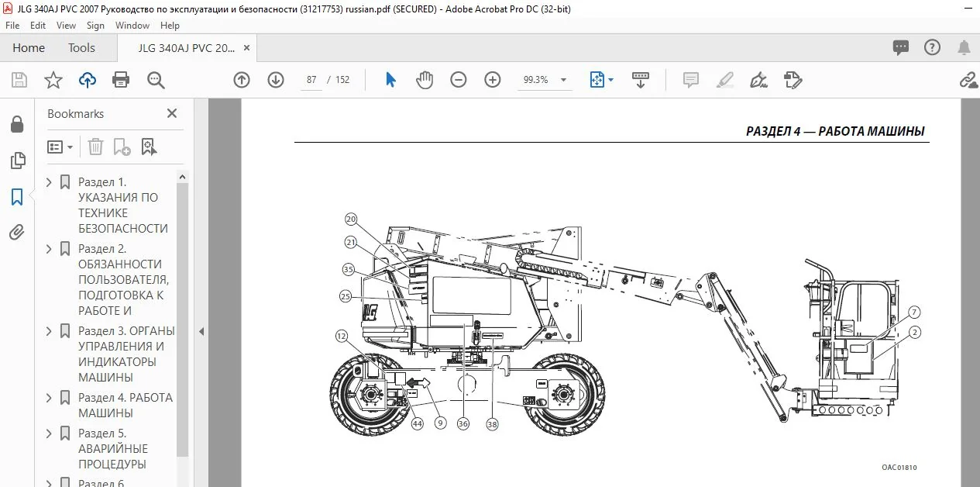980x487 pixels.
Task: Expand the Раздел 4 bookmark
Action: pos(50,398)
